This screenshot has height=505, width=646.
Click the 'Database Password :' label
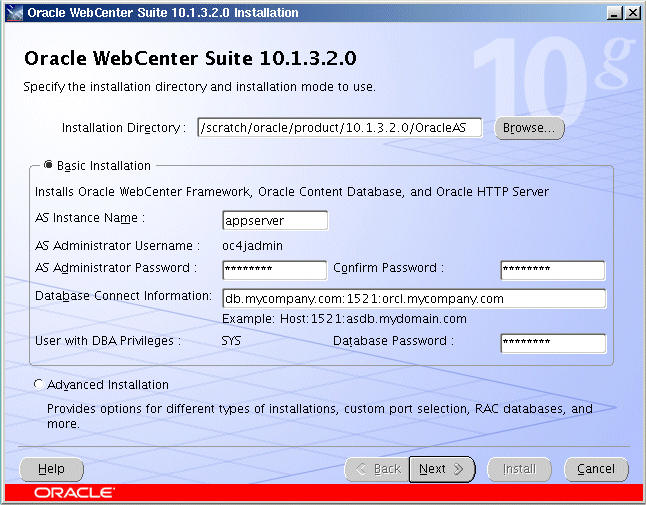click(393, 341)
